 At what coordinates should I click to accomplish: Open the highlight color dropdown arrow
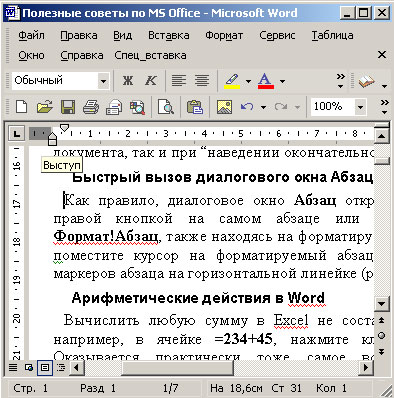click(248, 81)
